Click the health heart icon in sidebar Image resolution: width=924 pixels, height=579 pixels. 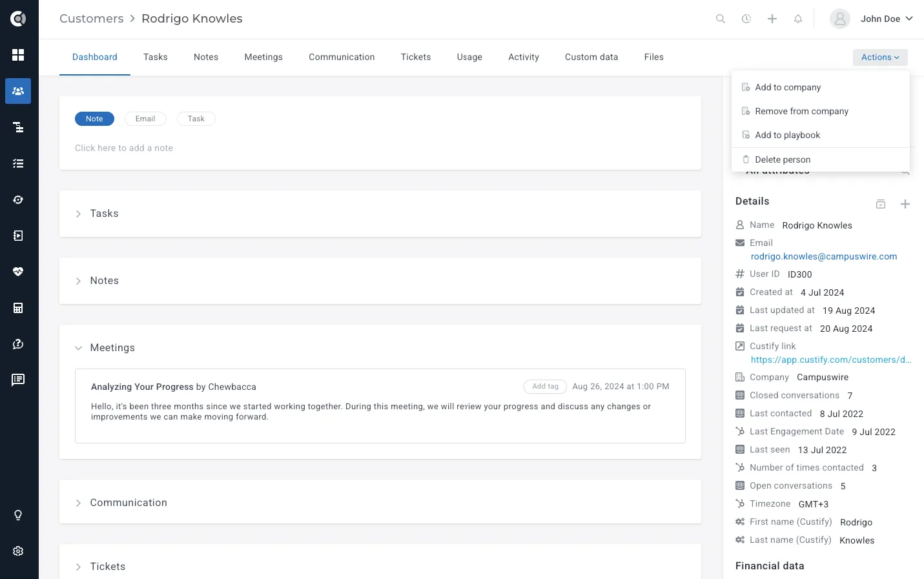tap(18, 272)
